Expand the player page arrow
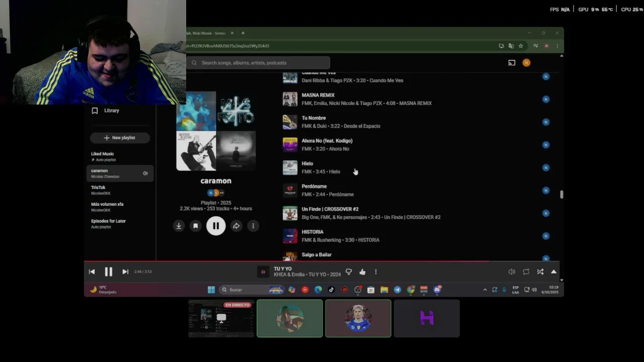Screen dimensions: 644x362 tap(553, 271)
